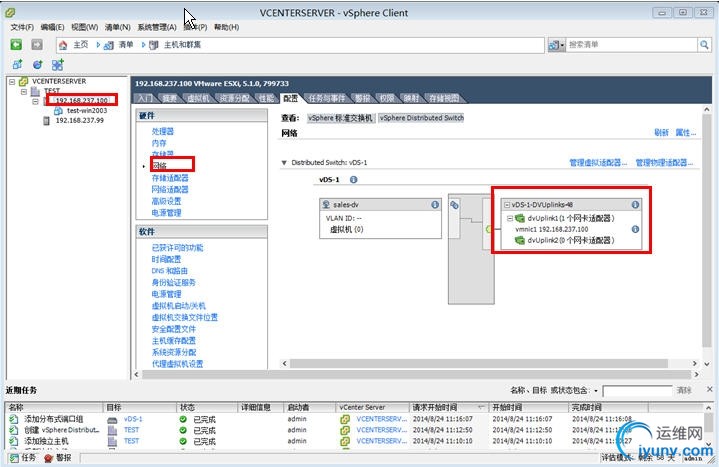Click the new virtual machine toolbar icon
The height and width of the screenshot is (467, 719).
coord(17,65)
